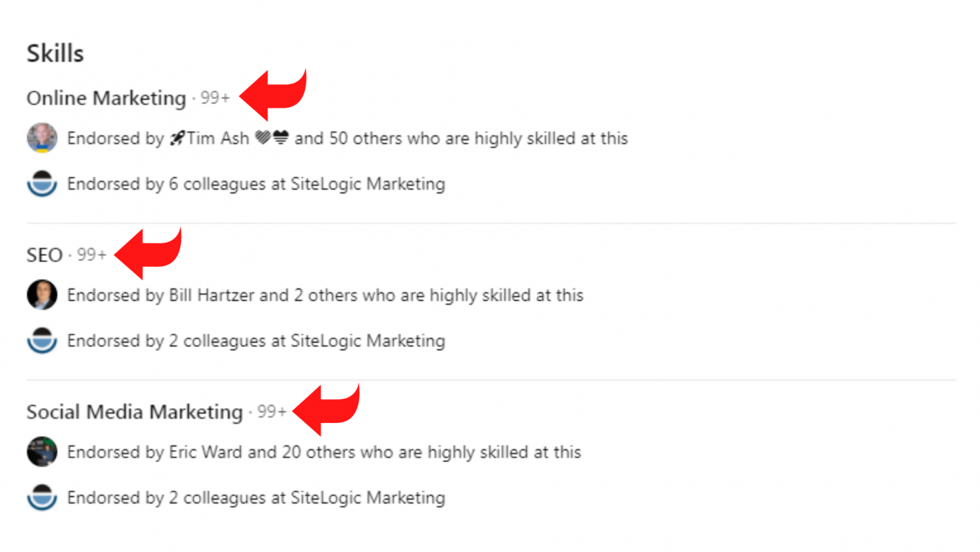Viewport: 980px width, 552px height.
Task: Select the Online Marketing skill
Action: point(106,98)
